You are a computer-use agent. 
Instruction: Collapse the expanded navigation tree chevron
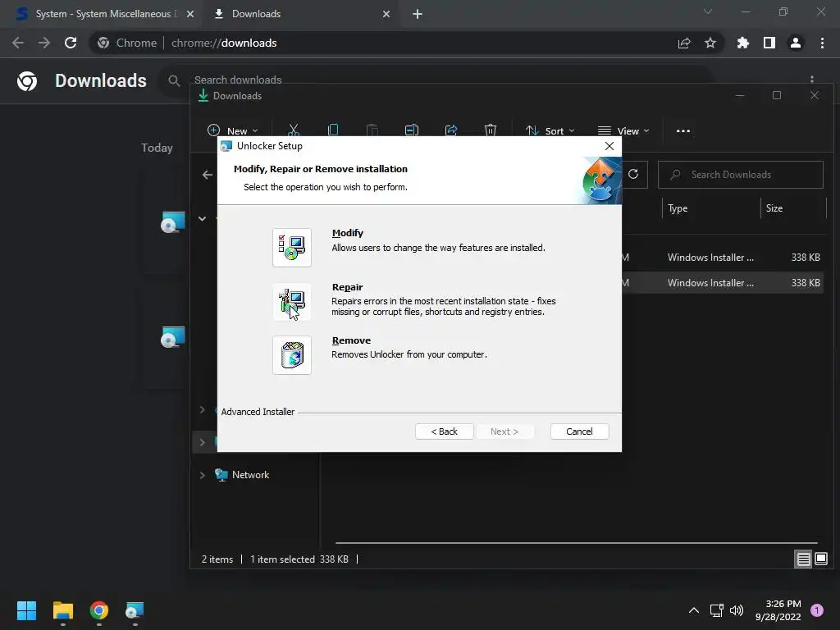tap(203, 218)
